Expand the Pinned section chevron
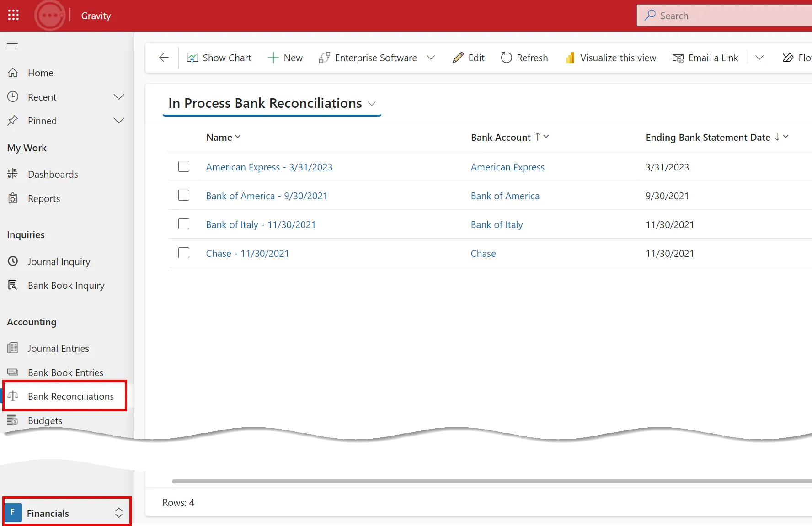This screenshot has width=812, height=526. click(x=119, y=121)
